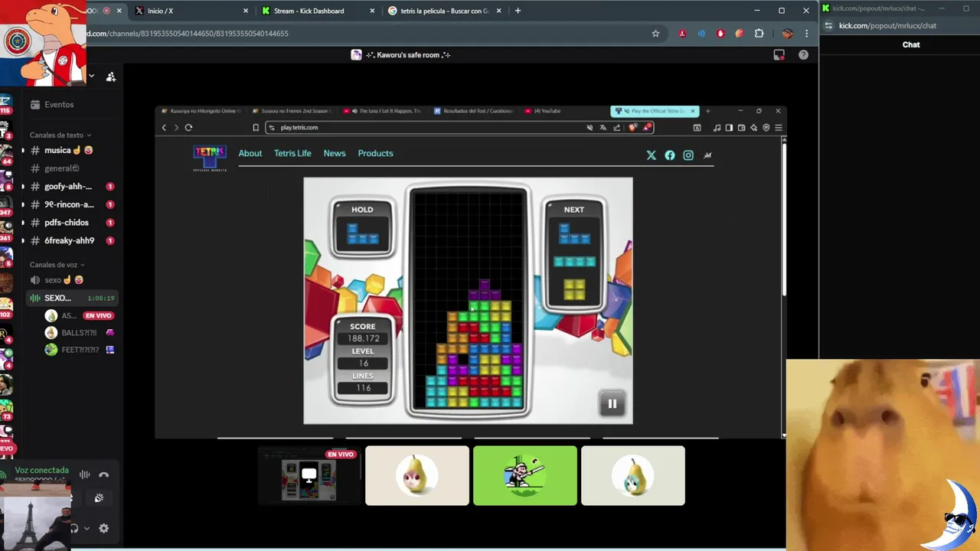Select the pink pear participant tile

point(417,476)
